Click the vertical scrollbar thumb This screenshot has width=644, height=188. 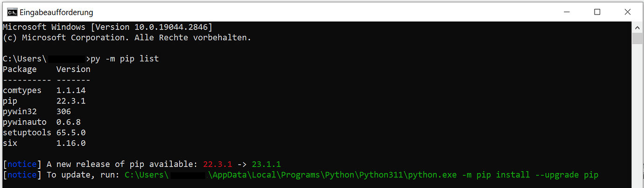point(637,38)
